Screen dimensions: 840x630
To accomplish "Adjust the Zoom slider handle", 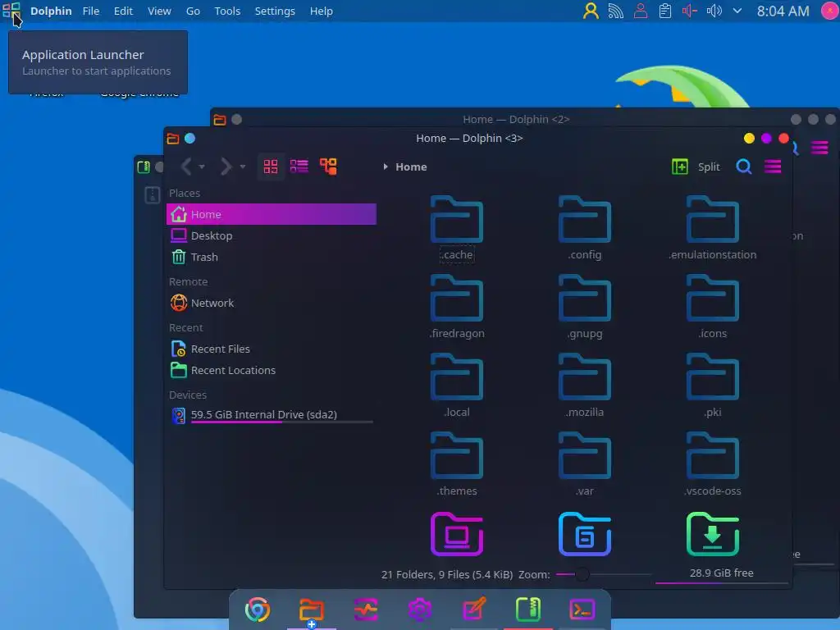I will click(x=582, y=575).
